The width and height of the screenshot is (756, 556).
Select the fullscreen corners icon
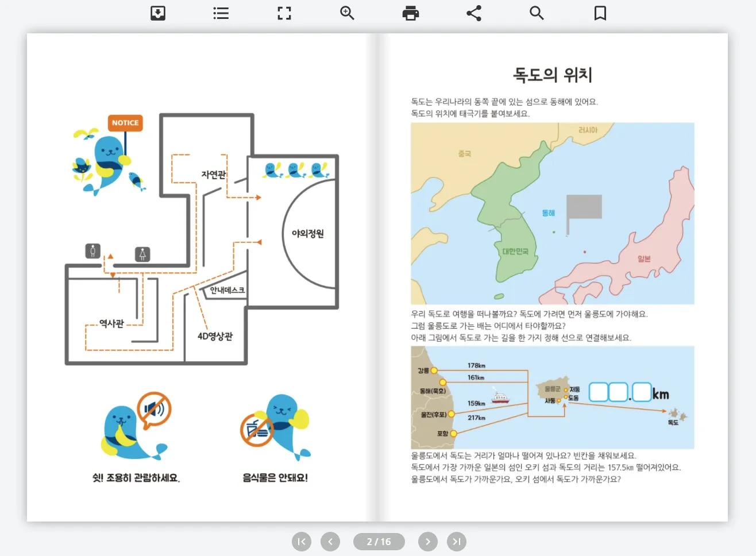pyautogui.click(x=284, y=13)
